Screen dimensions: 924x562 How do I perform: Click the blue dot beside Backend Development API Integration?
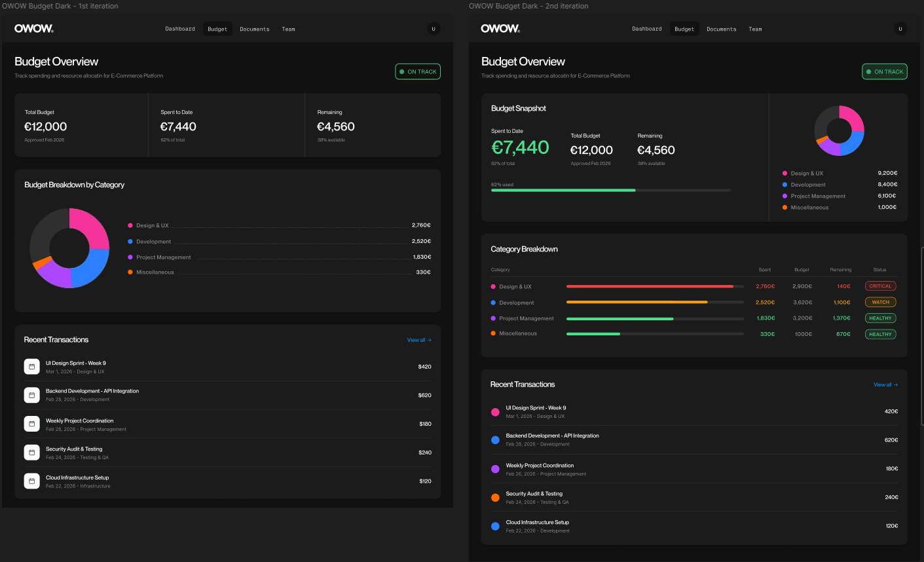coord(495,440)
